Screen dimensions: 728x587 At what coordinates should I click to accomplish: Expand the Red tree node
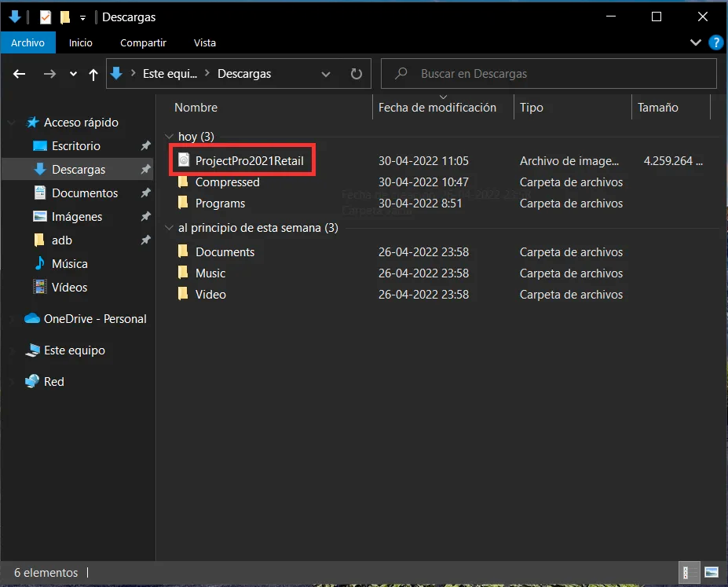click(x=11, y=382)
